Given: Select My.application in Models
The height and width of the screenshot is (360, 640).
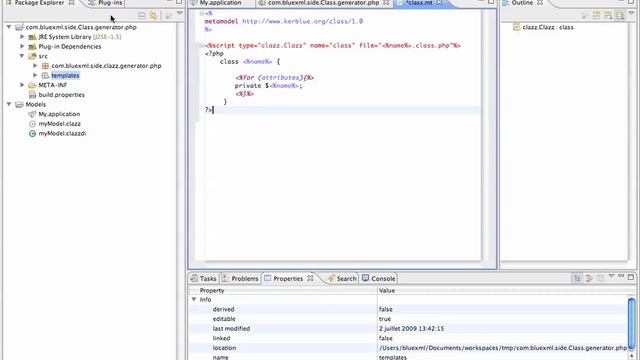Looking at the screenshot, I should pos(59,114).
